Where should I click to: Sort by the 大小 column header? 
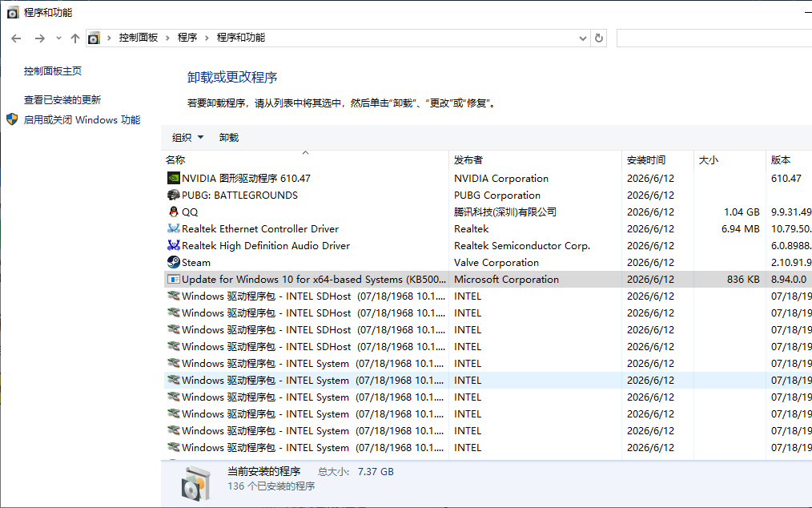(x=730, y=159)
